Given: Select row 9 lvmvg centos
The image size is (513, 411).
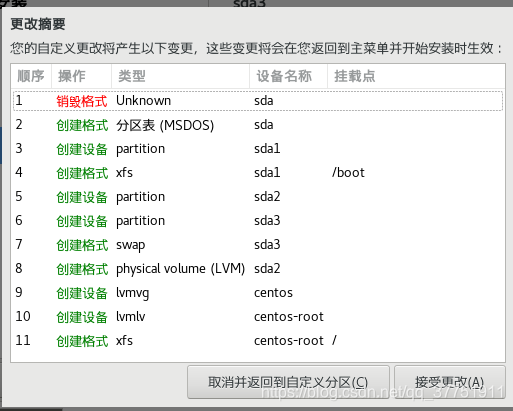Looking at the screenshot, I should pyautogui.click(x=258, y=293).
